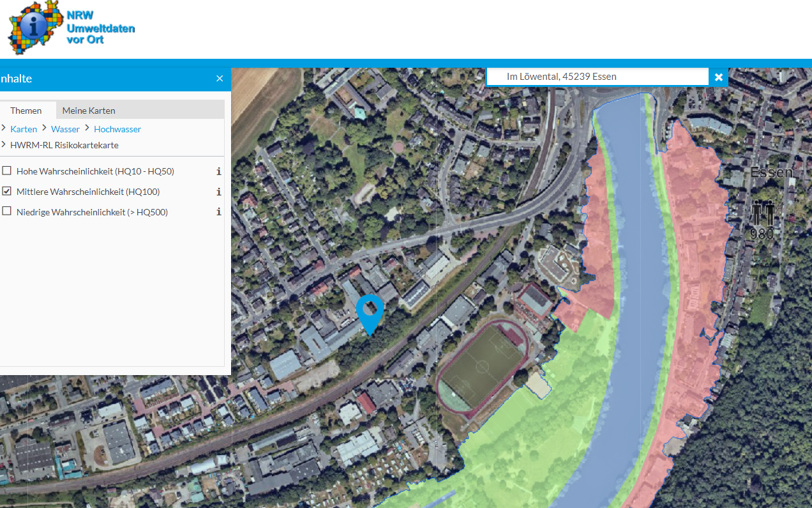The height and width of the screenshot is (508, 812).
Task: Click the chevron before Wasser breadcrumb
Action: [x=44, y=128]
